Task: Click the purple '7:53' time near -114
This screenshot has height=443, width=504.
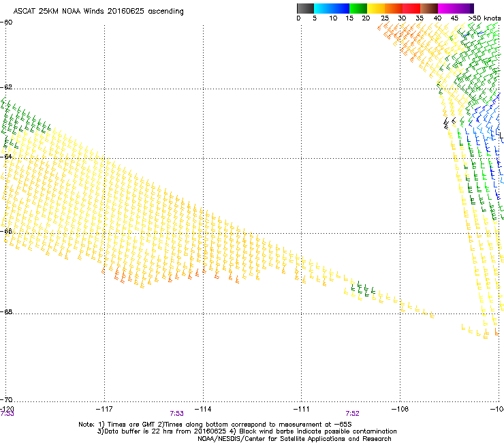Action: (x=177, y=414)
